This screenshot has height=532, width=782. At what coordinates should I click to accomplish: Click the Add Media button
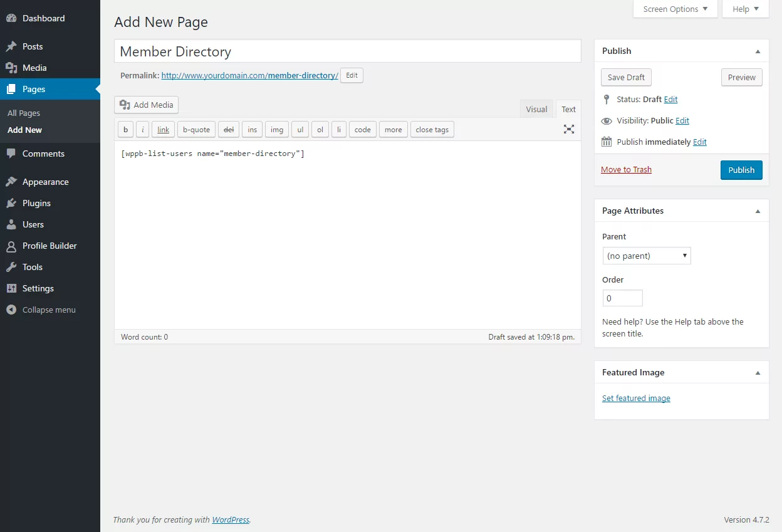[x=147, y=105]
